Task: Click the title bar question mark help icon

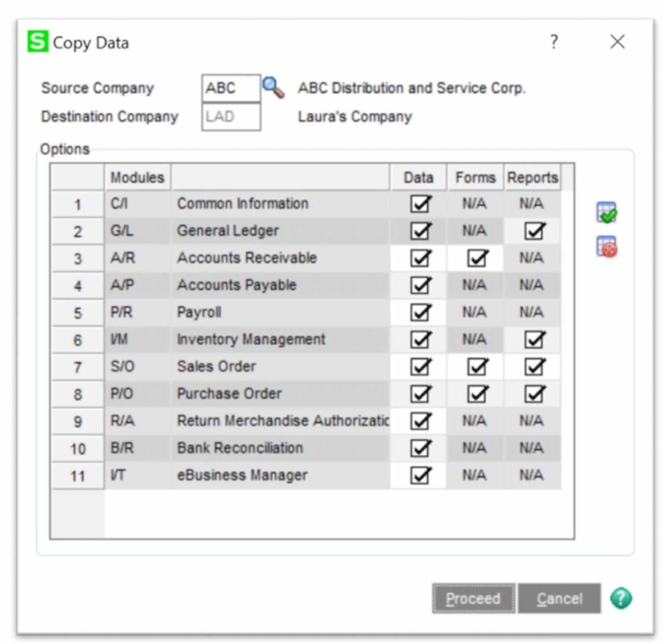Action: [x=554, y=42]
